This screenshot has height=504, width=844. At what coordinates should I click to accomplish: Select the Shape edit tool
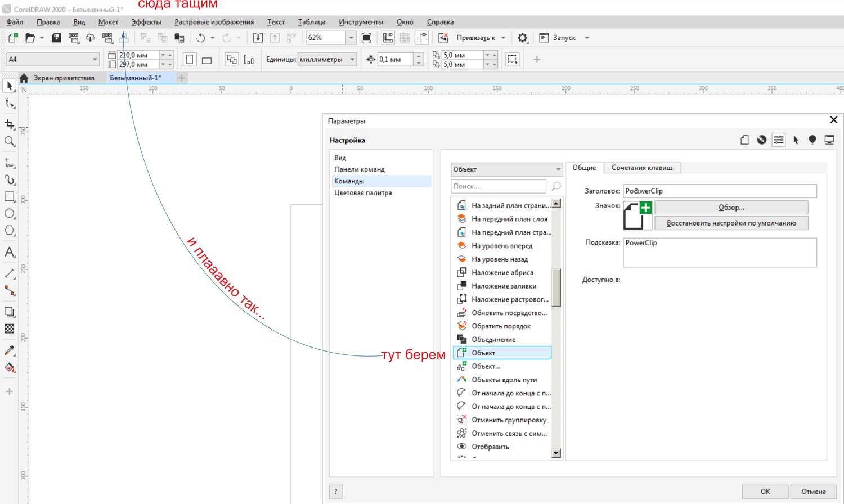pos(9,103)
